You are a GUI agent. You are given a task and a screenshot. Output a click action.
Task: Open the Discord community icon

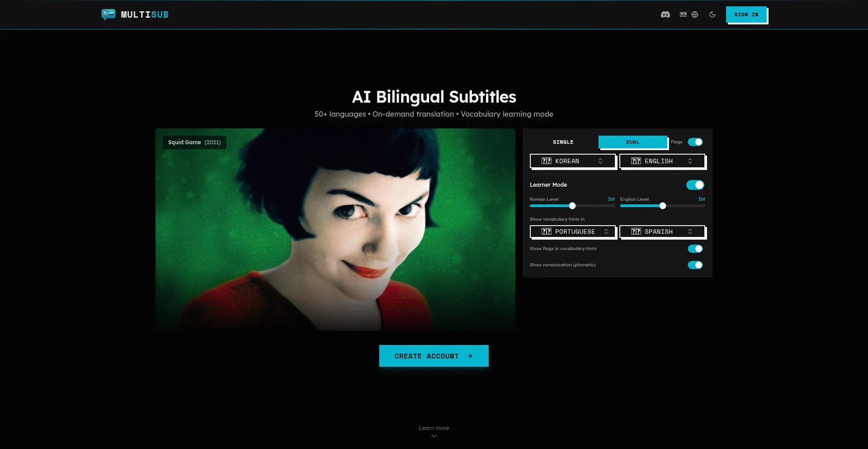pyautogui.click(x=665, y=14)
